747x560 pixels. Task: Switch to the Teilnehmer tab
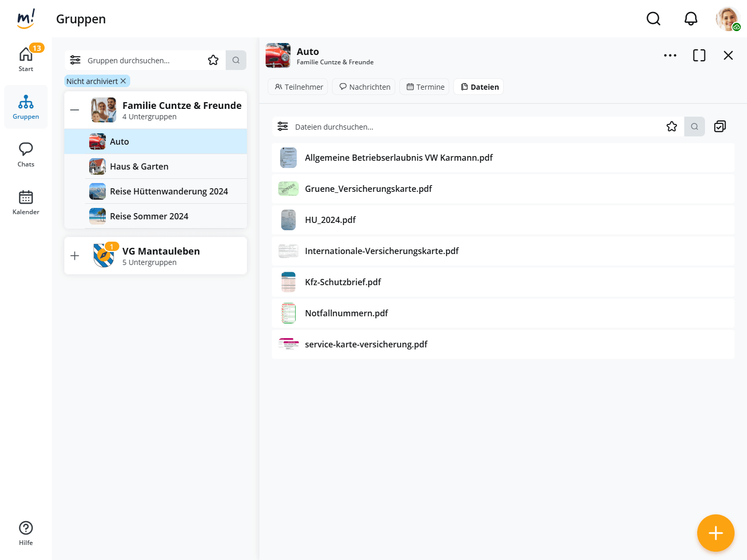coord(298,87)
